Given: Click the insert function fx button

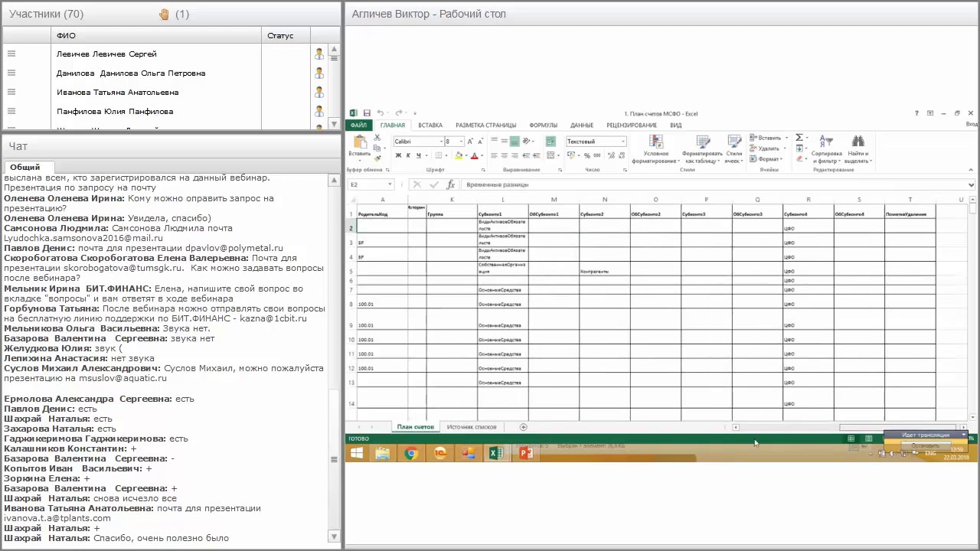Looking at the screenshot, I should [x=451, y=184].
